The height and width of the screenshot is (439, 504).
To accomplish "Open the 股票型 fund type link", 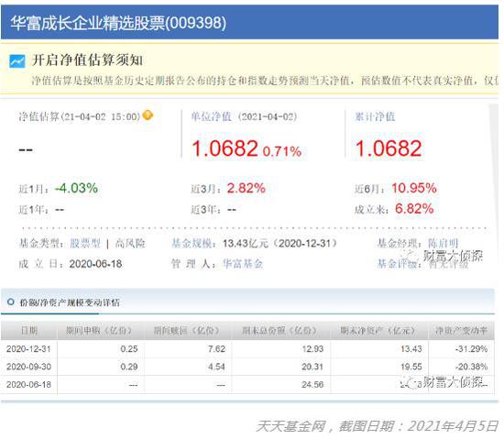I will coord(85,243).
